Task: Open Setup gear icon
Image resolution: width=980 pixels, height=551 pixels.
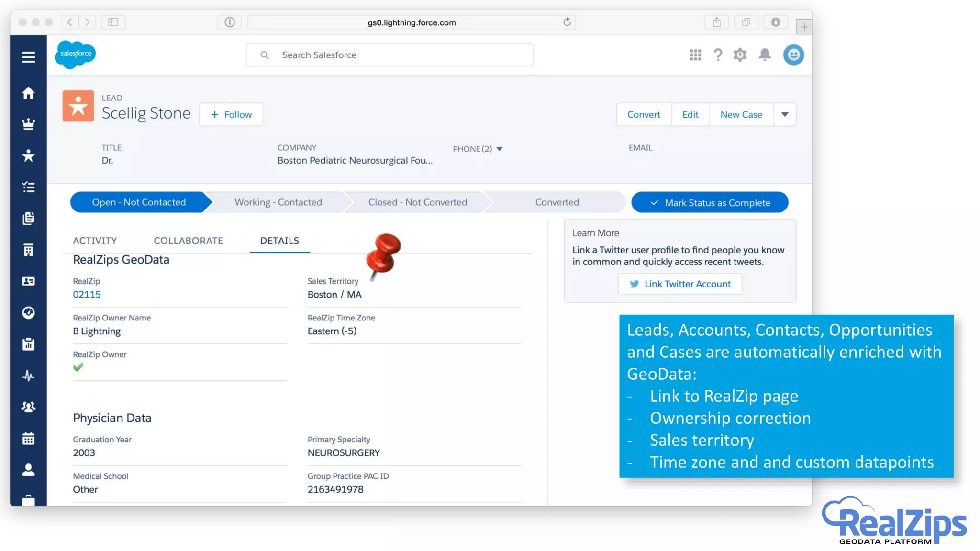Action: point(740,55)
